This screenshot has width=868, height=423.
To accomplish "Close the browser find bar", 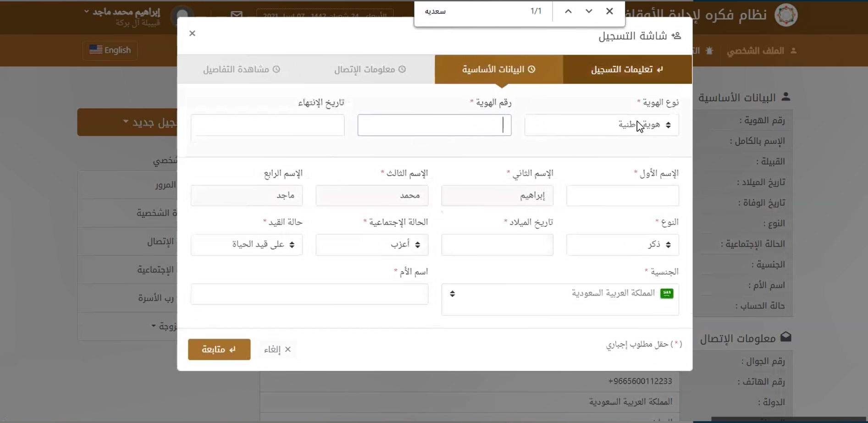I will click(609, 11).
